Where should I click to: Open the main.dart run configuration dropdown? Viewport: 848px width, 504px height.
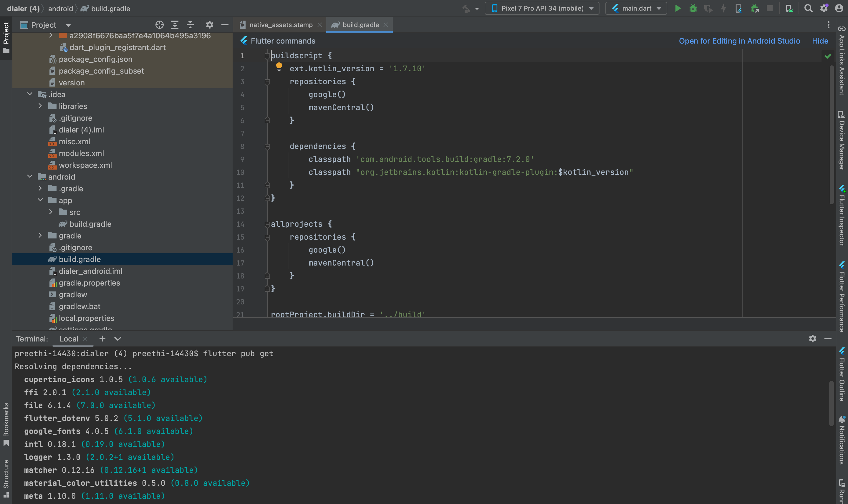coord(636,9)
